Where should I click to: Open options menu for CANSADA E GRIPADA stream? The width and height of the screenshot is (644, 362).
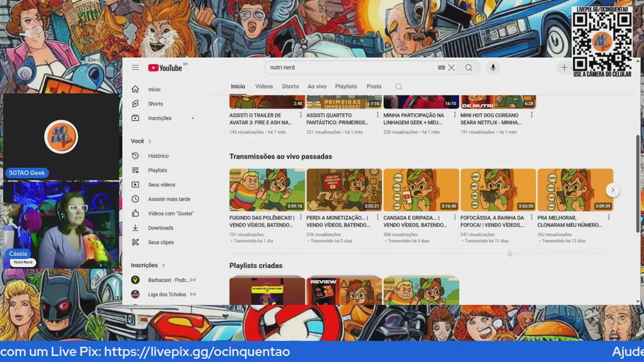(x=455, y=218)
